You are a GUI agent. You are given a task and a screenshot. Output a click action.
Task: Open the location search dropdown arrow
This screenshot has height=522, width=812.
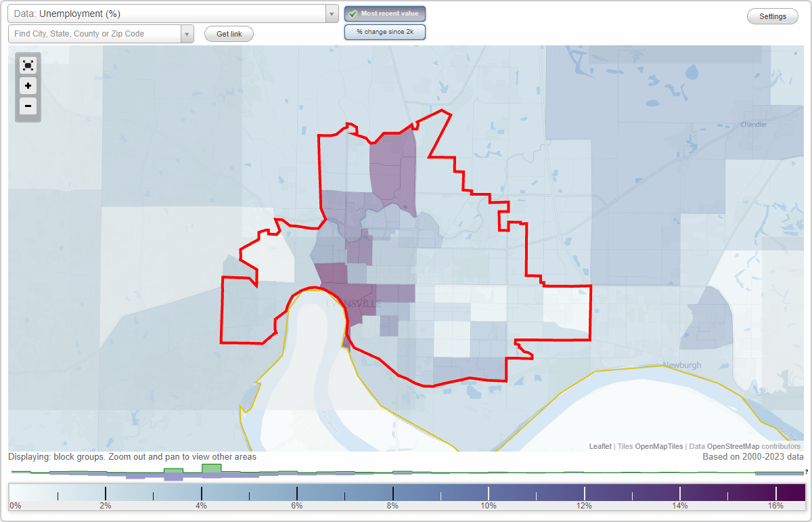coord(187,33)
